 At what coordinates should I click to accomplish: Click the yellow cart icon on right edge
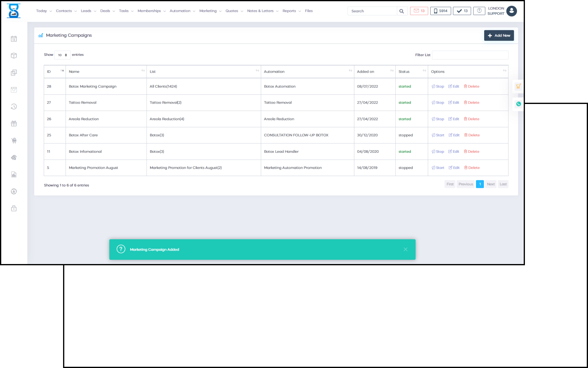pyautogui.click(x=518, y=86)
